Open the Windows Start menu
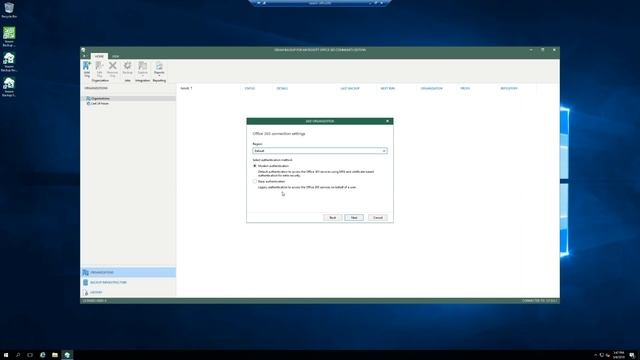This screenshot has width=640, height=360. click(x=6, y=355)
